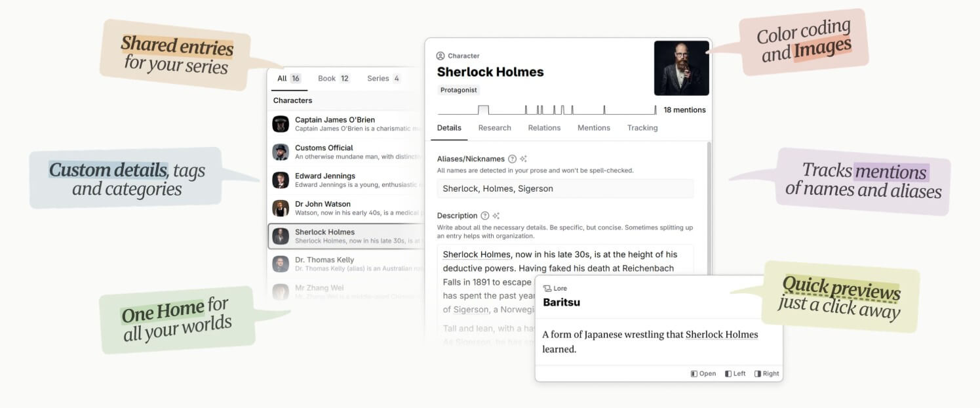Screen dimensions: 980x408
Task: Select the Dr. Thomas Kelly entry
Action: click(x=347, y=264)
